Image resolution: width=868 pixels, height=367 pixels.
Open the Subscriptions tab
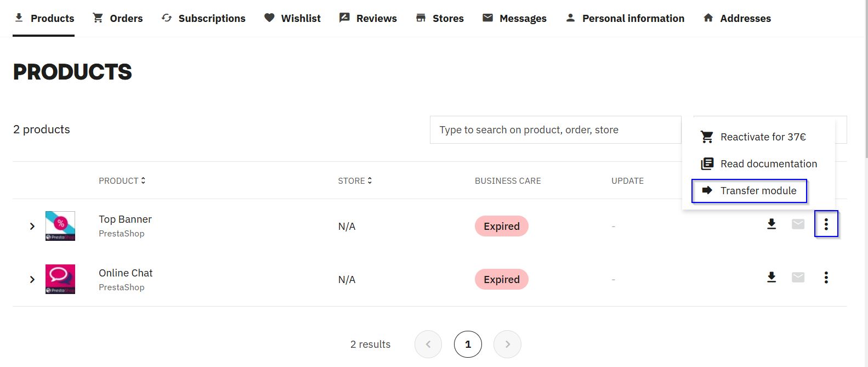(x=203, y=18)
